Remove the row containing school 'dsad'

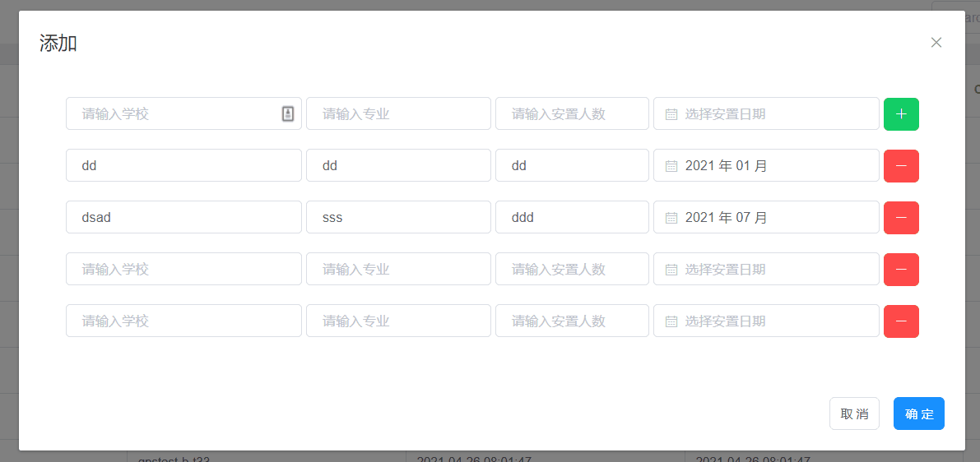coord(901,218)
